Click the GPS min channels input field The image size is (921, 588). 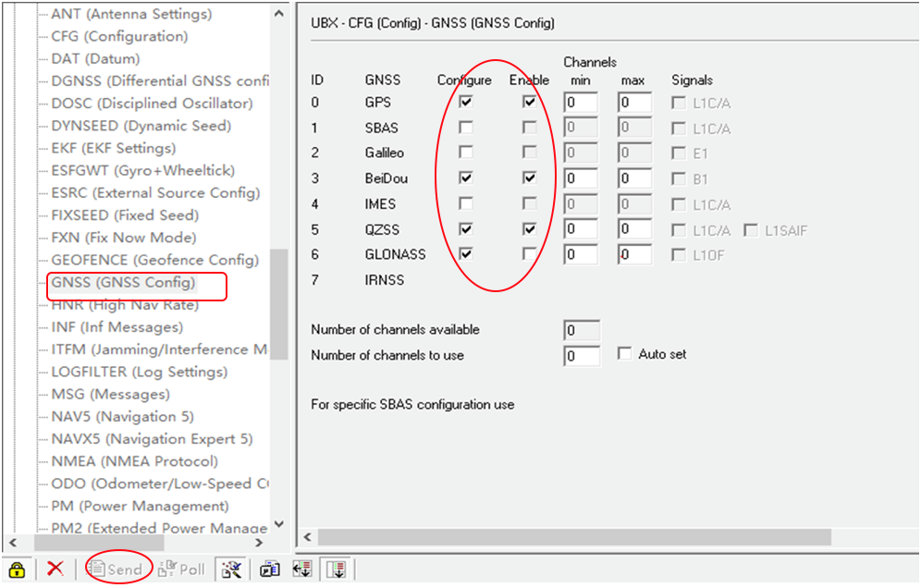click(x=581, y=103)
